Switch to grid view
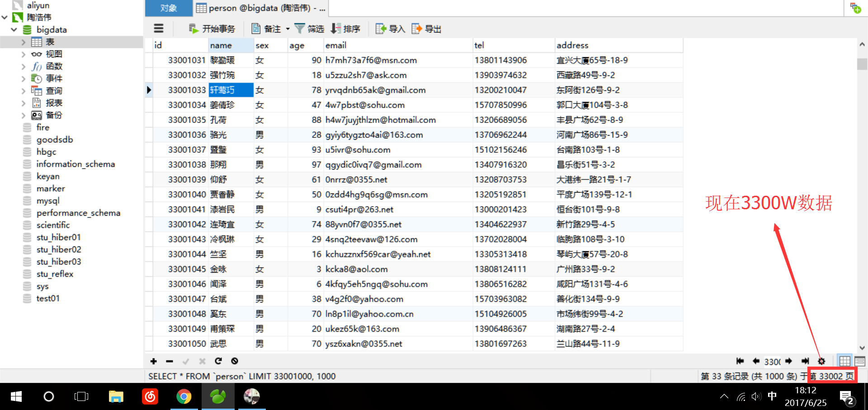 point(844,361)
